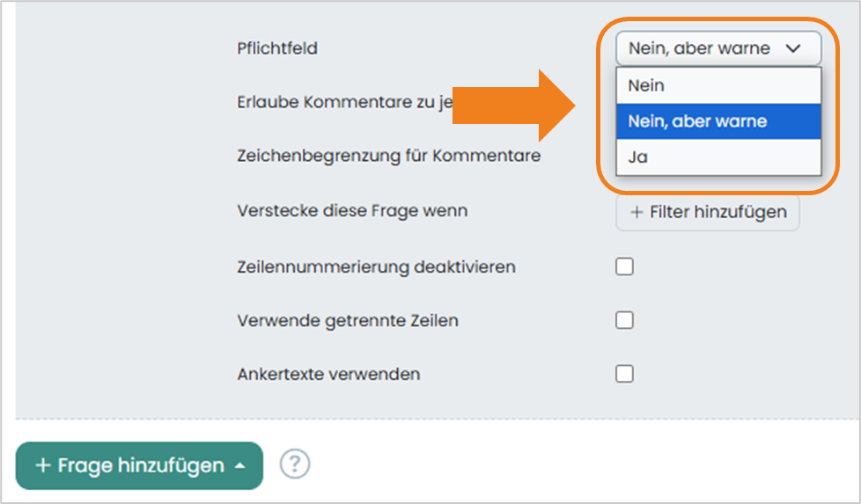
Task: Click the Filter hinzufügen button
Action: 707,212
